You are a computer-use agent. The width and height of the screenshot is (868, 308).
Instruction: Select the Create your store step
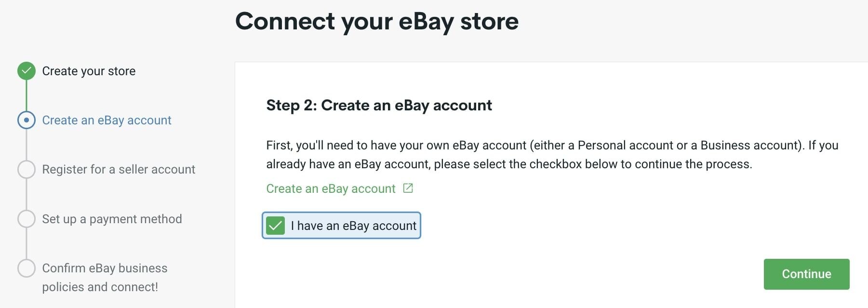[89, 71]
